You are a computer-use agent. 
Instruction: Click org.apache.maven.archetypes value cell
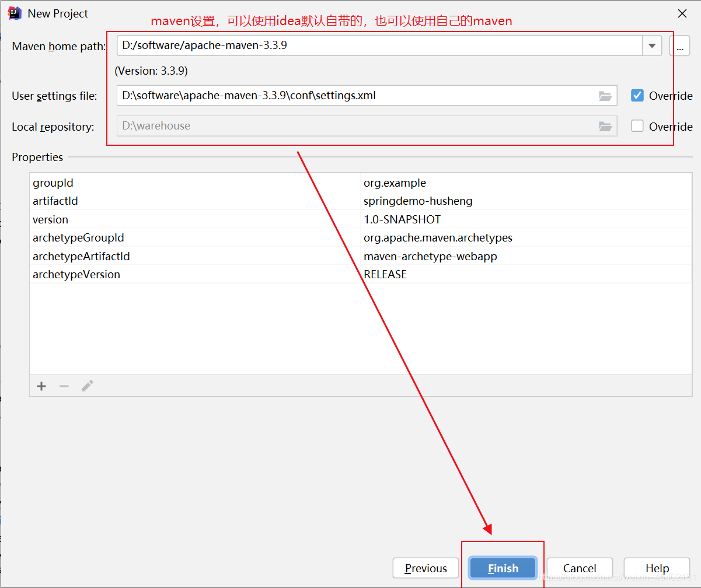(526, 238)
